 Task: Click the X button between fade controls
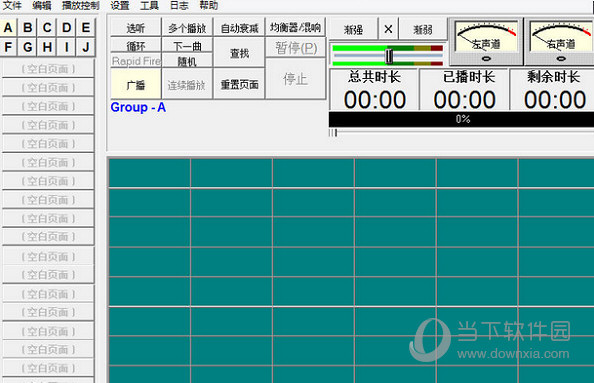pyautogui.click(x=388, y=29)
